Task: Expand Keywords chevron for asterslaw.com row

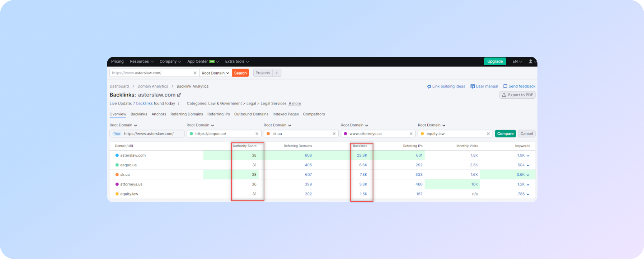Action: pos(528,156)
